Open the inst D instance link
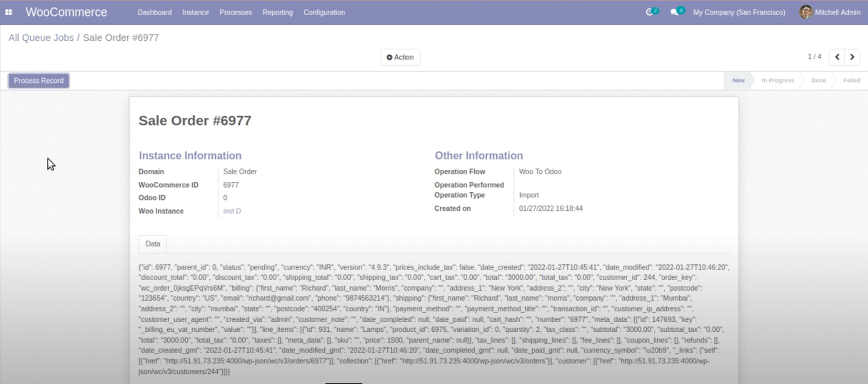 [232, 211]
